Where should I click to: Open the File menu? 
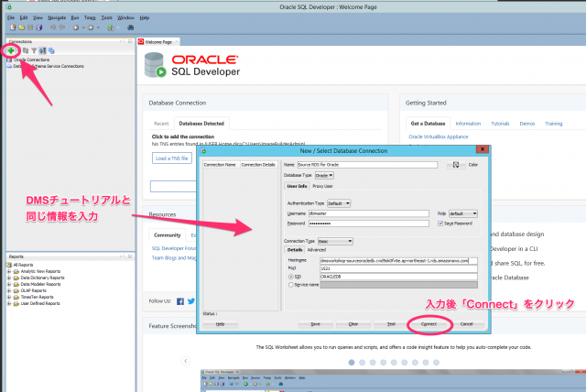[x=11, y=17]
